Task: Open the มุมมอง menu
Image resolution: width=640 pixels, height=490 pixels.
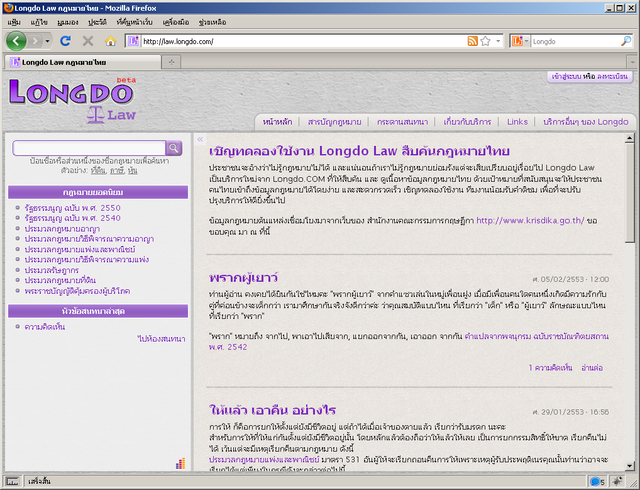Action: click(68, 22)
